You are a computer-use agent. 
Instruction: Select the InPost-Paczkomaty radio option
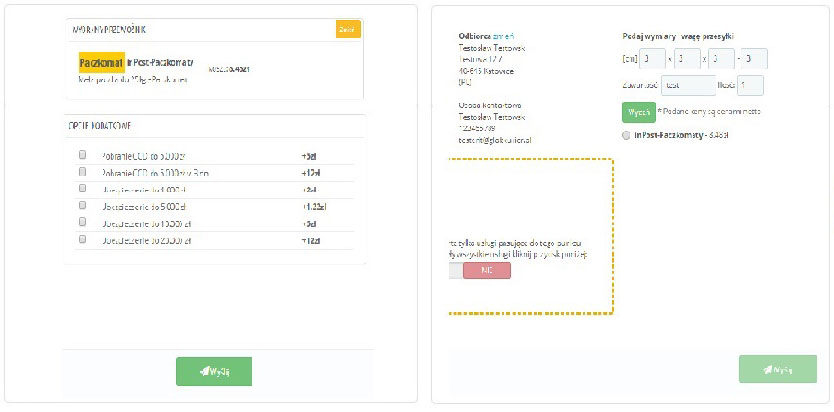(x=626, y=134)
